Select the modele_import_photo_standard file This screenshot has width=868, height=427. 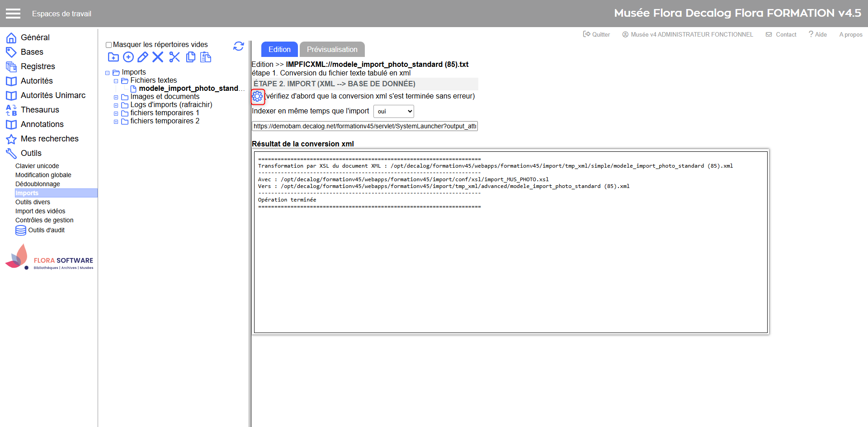tap(189, 89)
